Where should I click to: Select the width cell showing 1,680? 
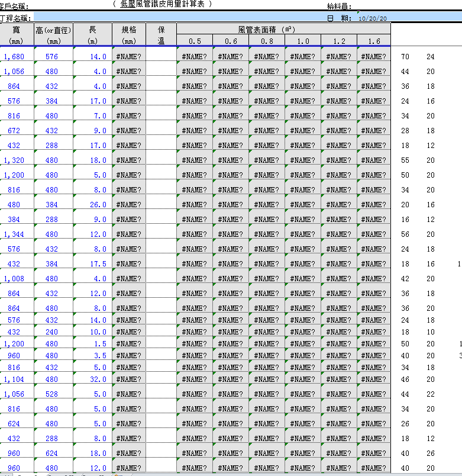point(17,54)
